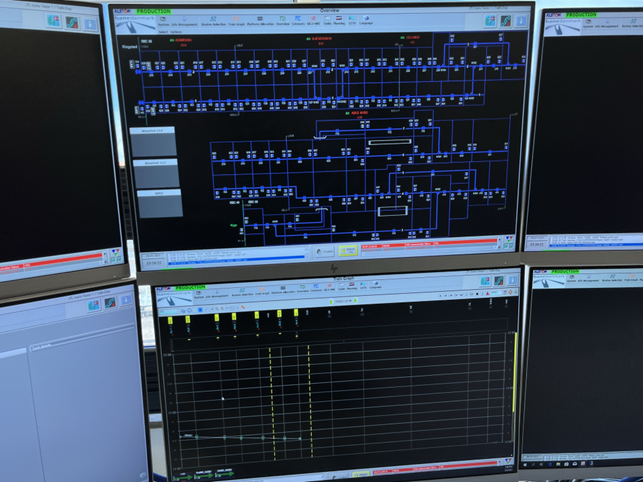
Task: Open Train Graph from Overview toolbar
Action: point(236,21)
